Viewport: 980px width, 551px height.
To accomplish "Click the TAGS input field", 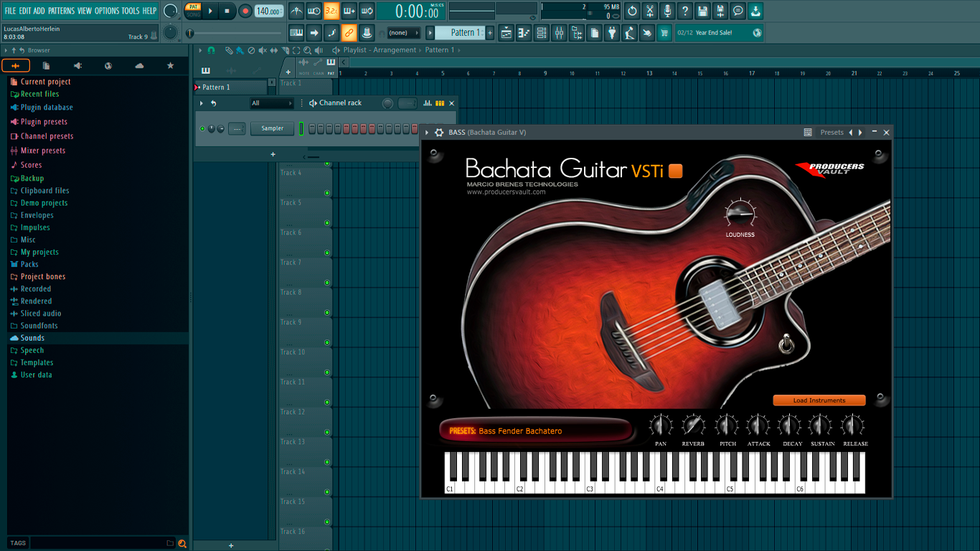I will 98,543.
